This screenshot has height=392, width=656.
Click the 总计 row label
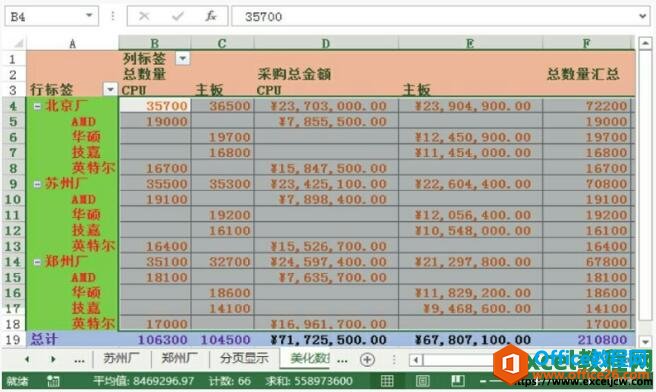click(44, 339)
